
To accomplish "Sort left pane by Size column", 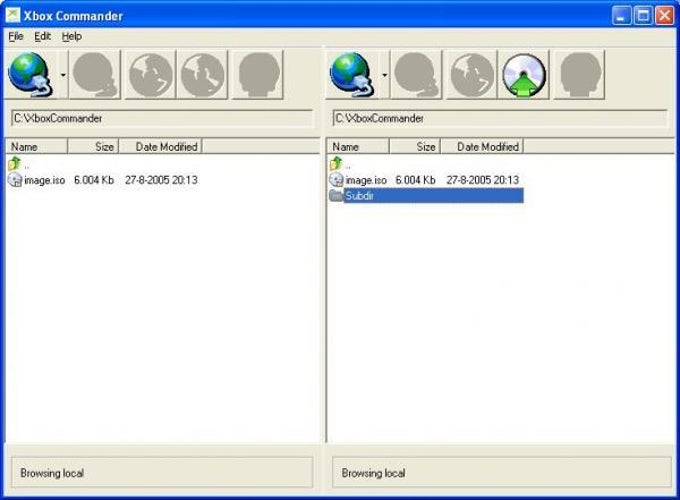I will click(93, 147).
